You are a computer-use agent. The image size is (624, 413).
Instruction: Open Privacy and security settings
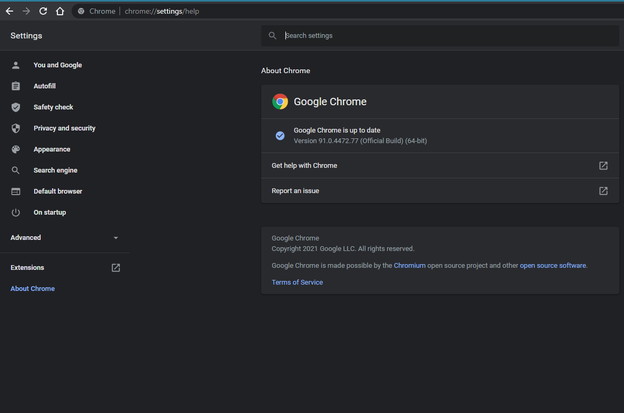point(64,128)
